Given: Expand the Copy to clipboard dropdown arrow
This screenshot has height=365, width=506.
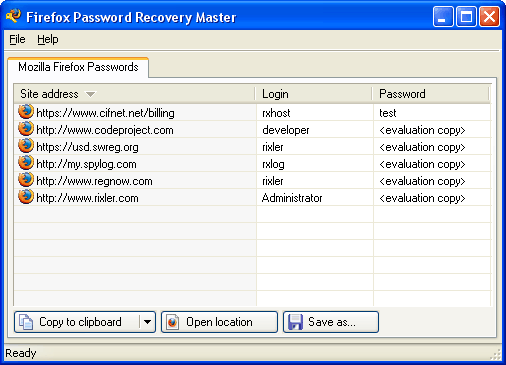Looking at the screenshot, I should 147,322.
